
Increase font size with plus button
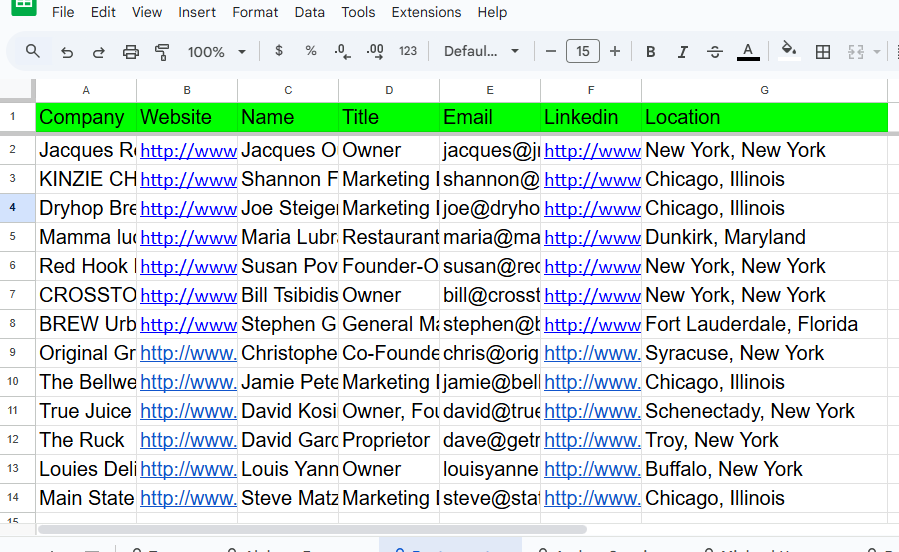(x=615, y=52)
